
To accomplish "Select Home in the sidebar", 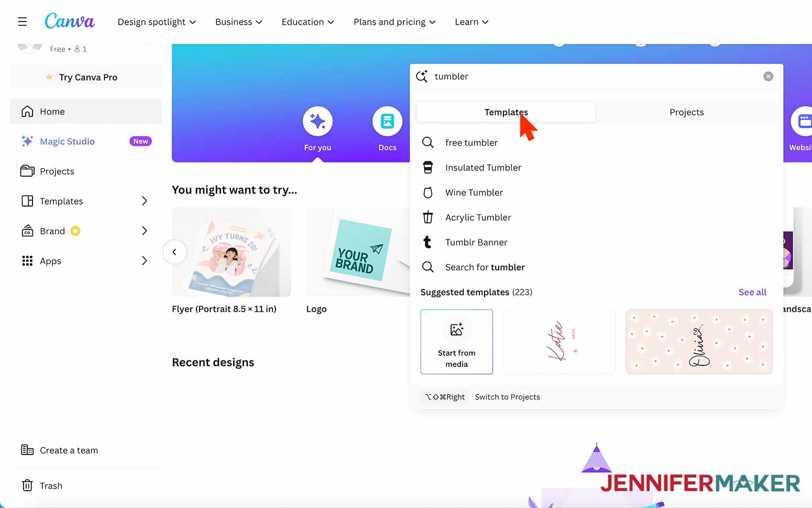I will point(86,112).
